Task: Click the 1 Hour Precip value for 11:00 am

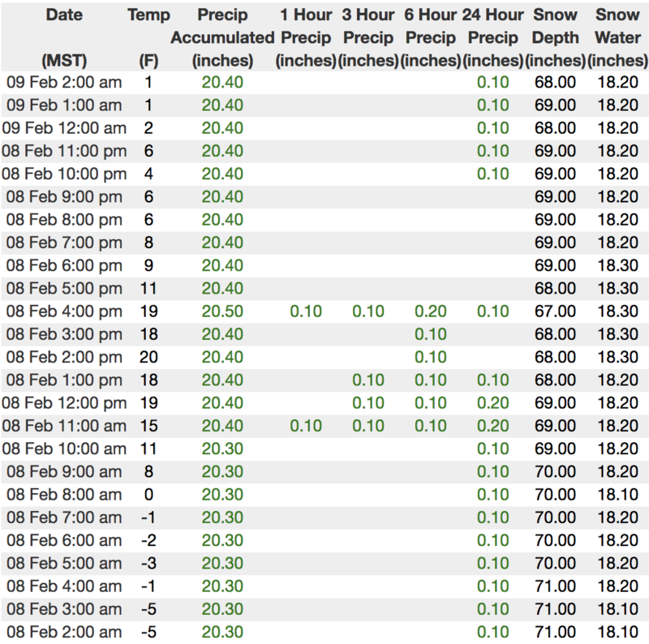Action: coord(306,426)
